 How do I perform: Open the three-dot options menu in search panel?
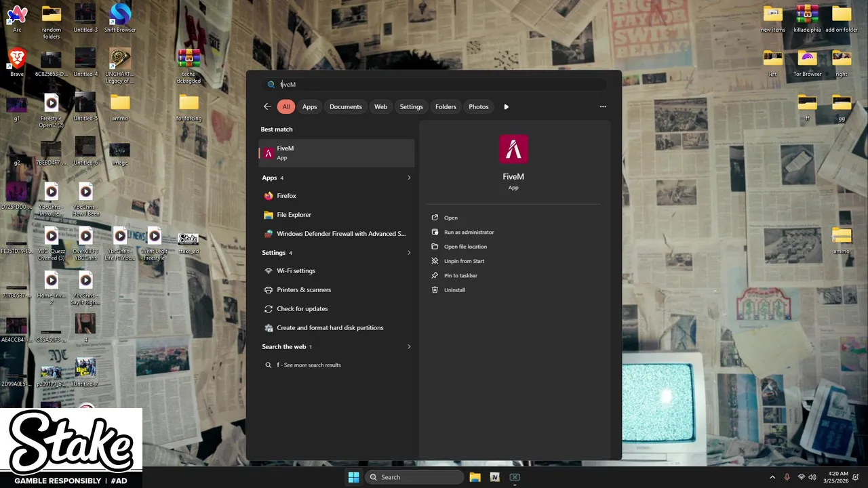click(603, 106)
